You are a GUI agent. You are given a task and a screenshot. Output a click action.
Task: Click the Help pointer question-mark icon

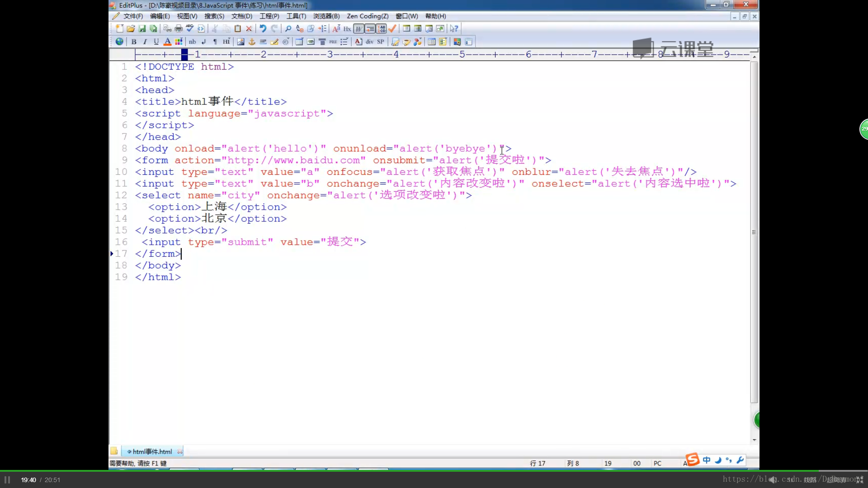click(454, 28)
